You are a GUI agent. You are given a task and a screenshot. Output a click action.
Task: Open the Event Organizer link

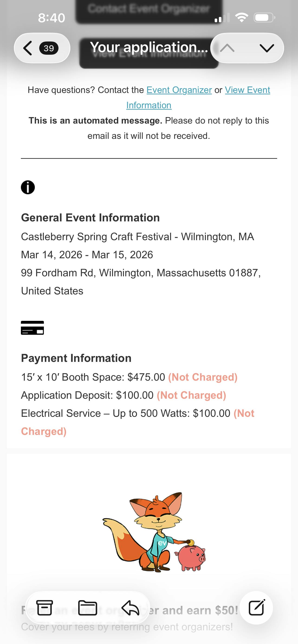click(179, 90)
